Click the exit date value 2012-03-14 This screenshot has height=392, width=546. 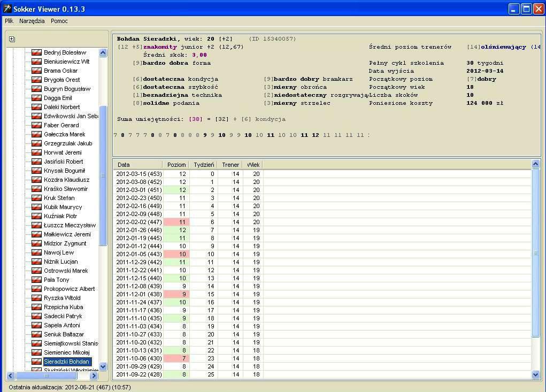(x=485, y=71)
